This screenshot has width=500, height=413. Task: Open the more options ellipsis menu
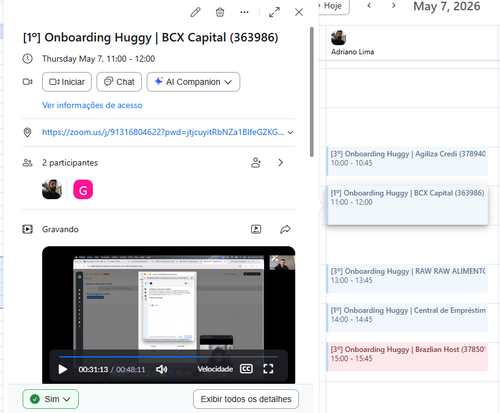pyautogui.click(x=244, y=12)
